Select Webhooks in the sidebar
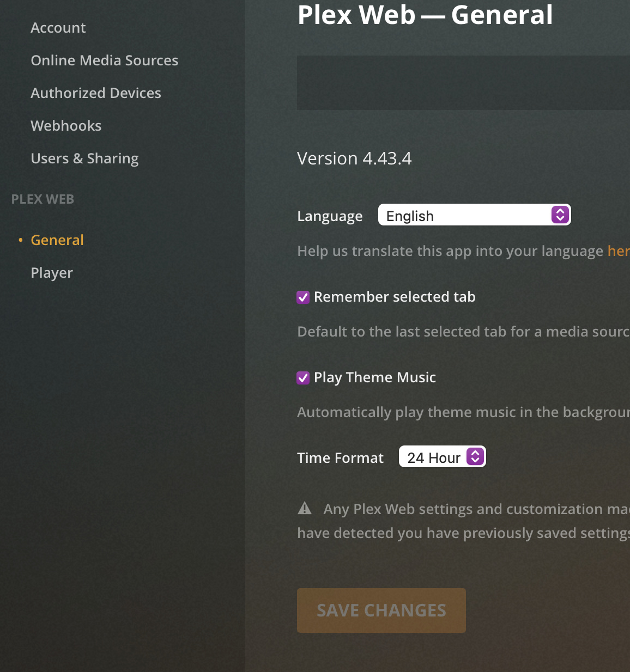Screen dimensions: 630x672 66,126
